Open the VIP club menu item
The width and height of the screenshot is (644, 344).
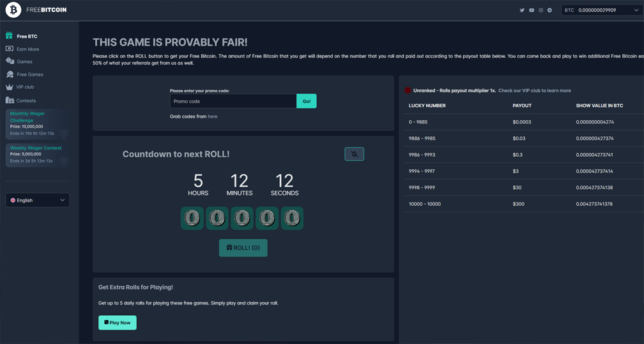point(26,87)
